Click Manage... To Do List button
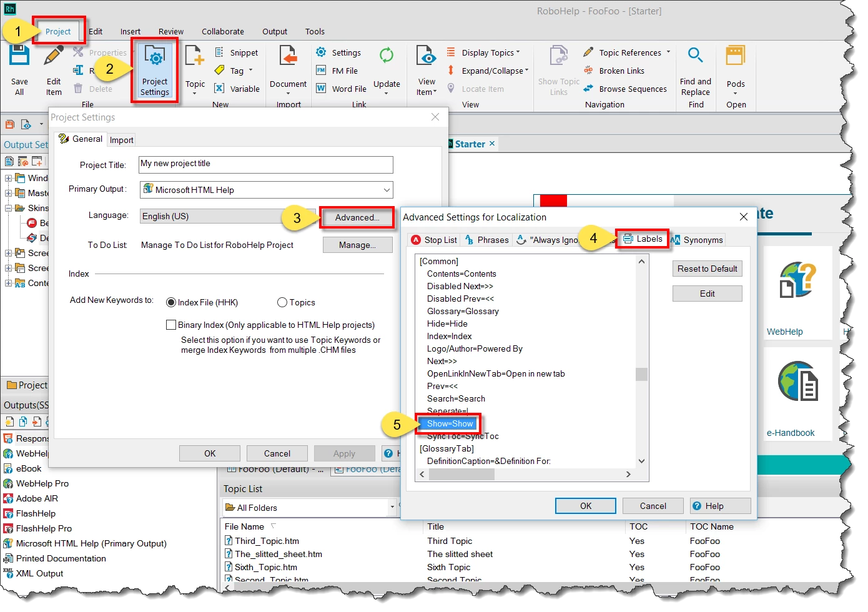The image size is (868, 612). tap(357, 245)
